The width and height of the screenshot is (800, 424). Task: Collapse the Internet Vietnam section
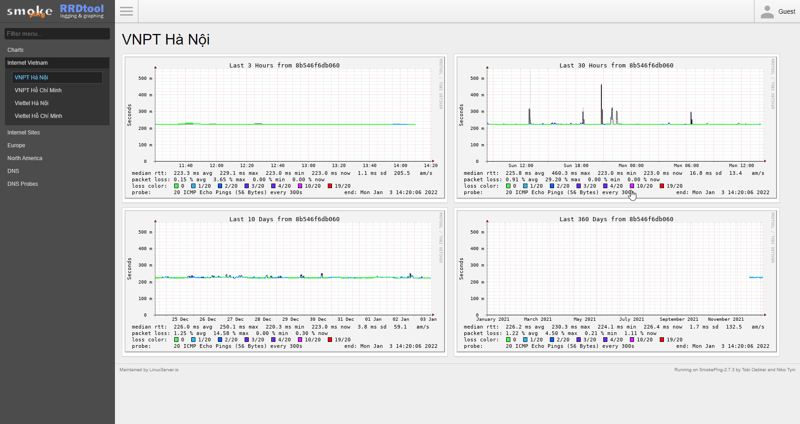tap(28, 63)
